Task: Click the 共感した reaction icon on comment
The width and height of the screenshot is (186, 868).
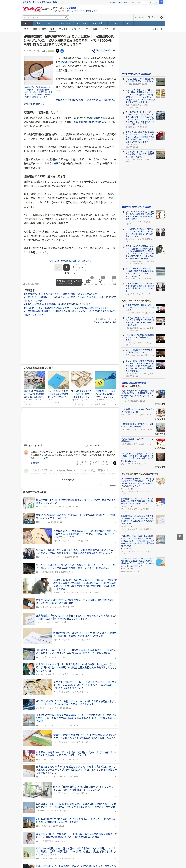Action: point(77,463)
